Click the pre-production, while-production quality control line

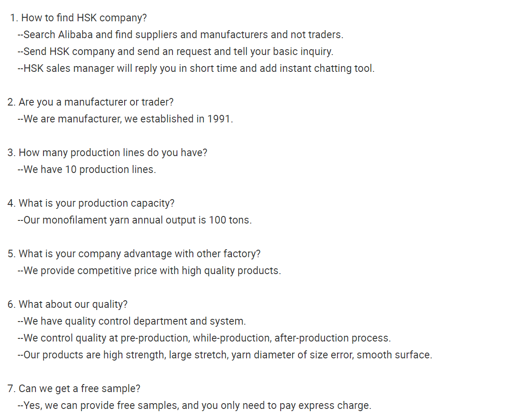[204, 338]
